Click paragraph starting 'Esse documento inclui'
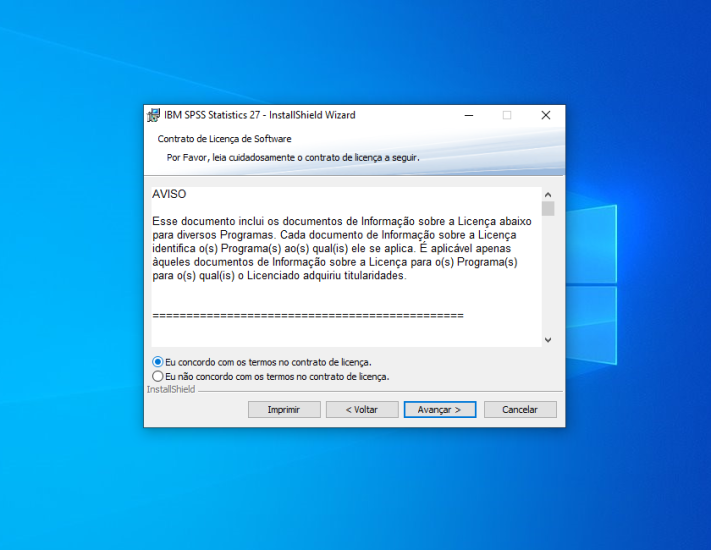Screen dimensions: 711x550 pyautogui.click(x=342, y=248)
